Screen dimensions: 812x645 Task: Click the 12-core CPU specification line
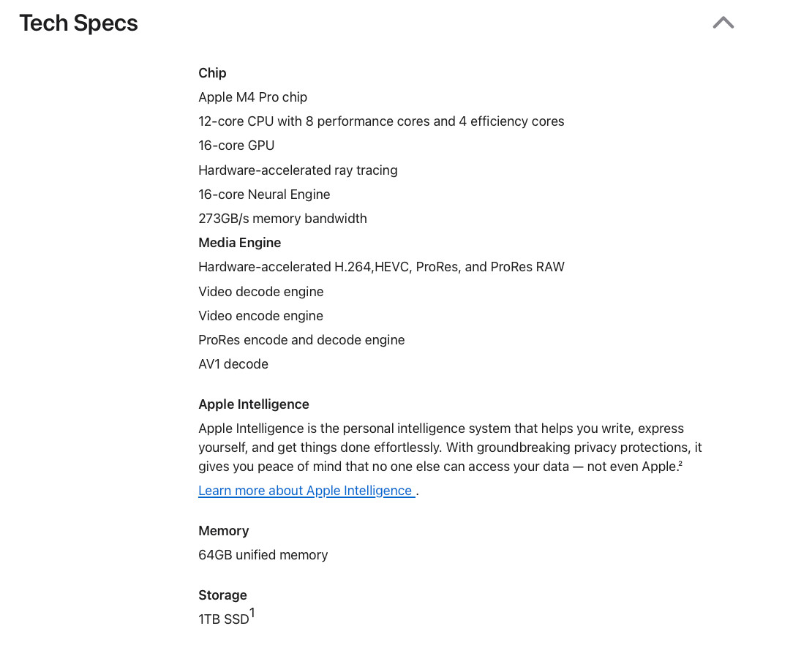(x=381, y=121)
